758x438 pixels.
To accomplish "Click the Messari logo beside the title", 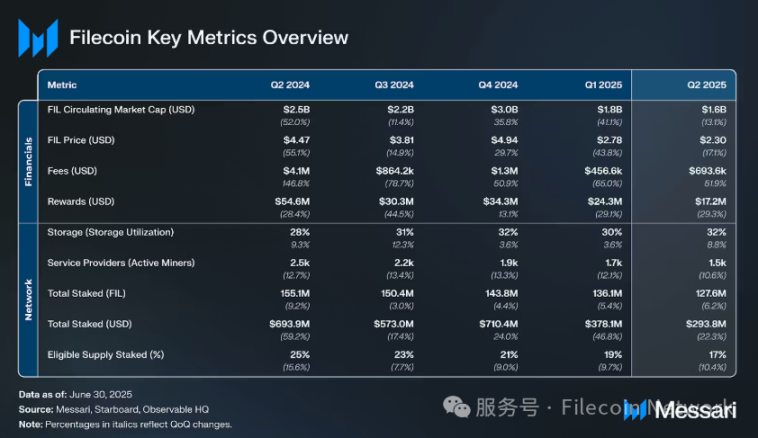I will tap(37, 39).
